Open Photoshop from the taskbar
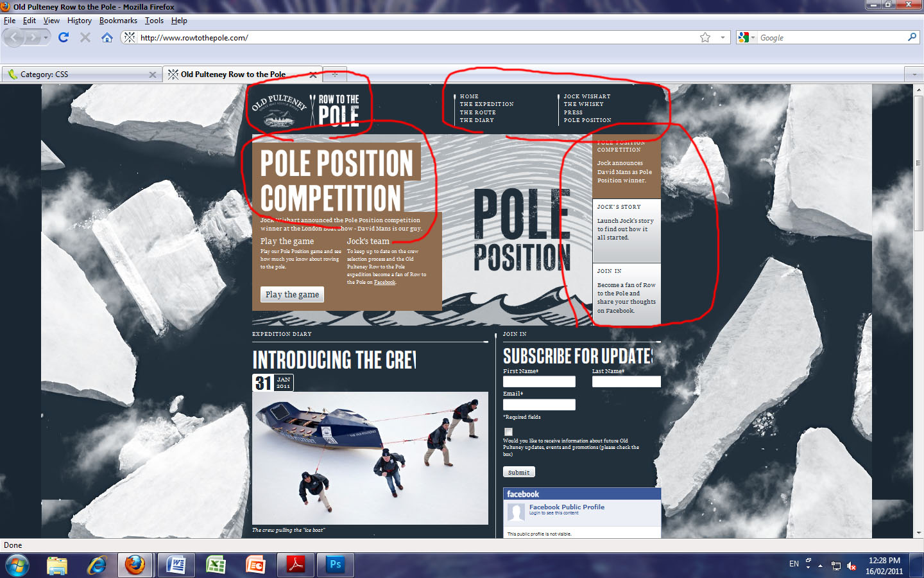Screen dimensions: 924x578 click(335, 565)
